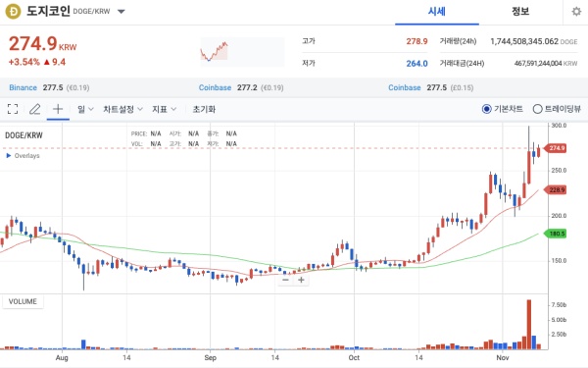The image size is (588, 368).
Task: Click the 467,591,244,004 KRW trade amount
Action: pos(546,64)
